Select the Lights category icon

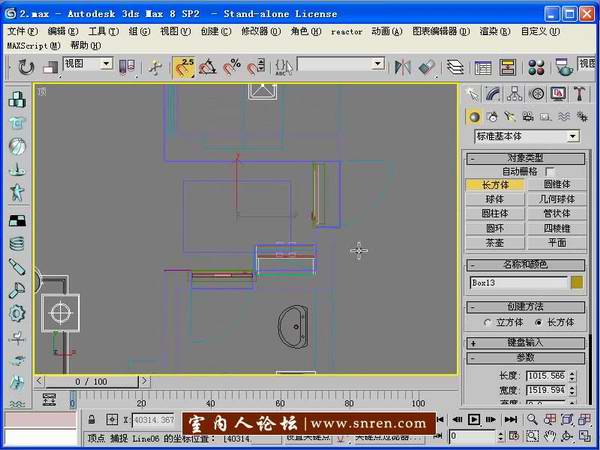[x=510, y=117]
